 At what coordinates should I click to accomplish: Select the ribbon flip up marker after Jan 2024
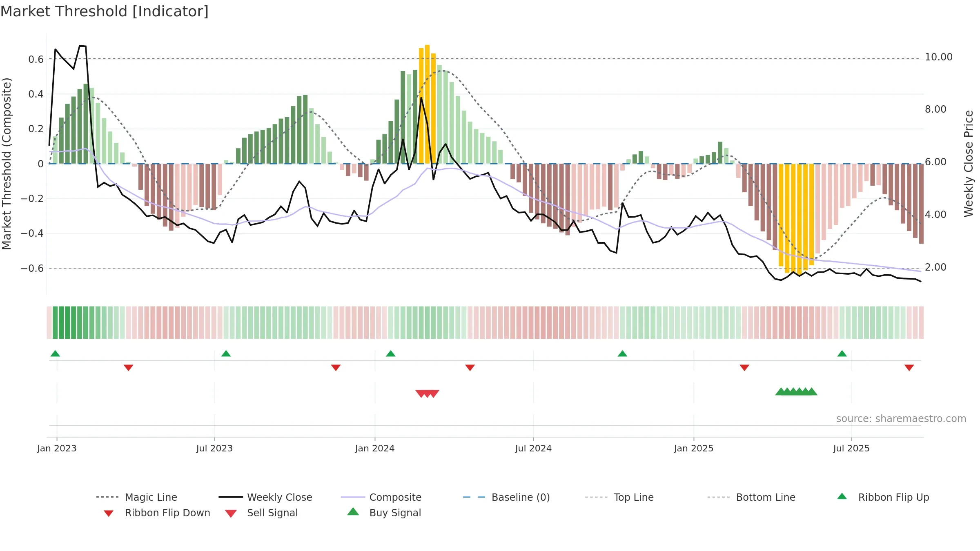click(391, 353)
